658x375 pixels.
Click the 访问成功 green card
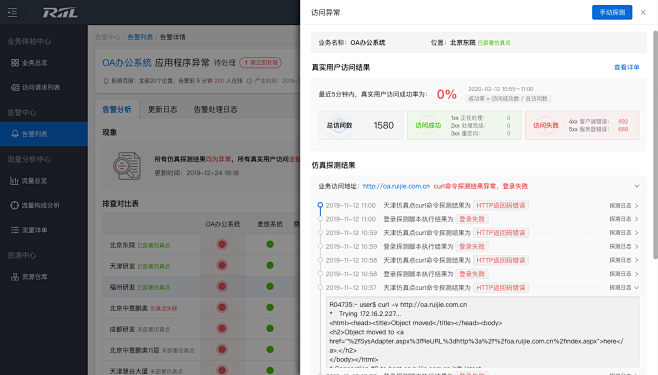(464, 125)
